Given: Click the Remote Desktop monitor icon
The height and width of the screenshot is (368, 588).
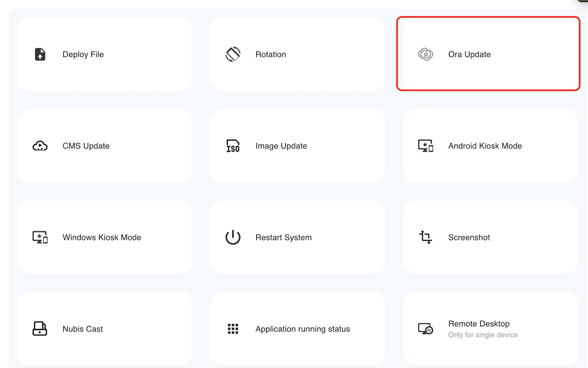Looking at the screenshot, I should coord(425,329).
